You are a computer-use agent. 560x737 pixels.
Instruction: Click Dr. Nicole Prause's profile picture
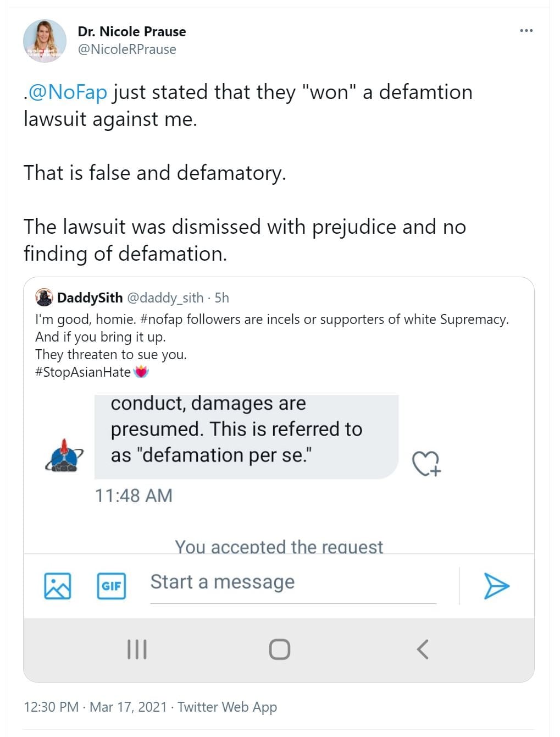45,41
